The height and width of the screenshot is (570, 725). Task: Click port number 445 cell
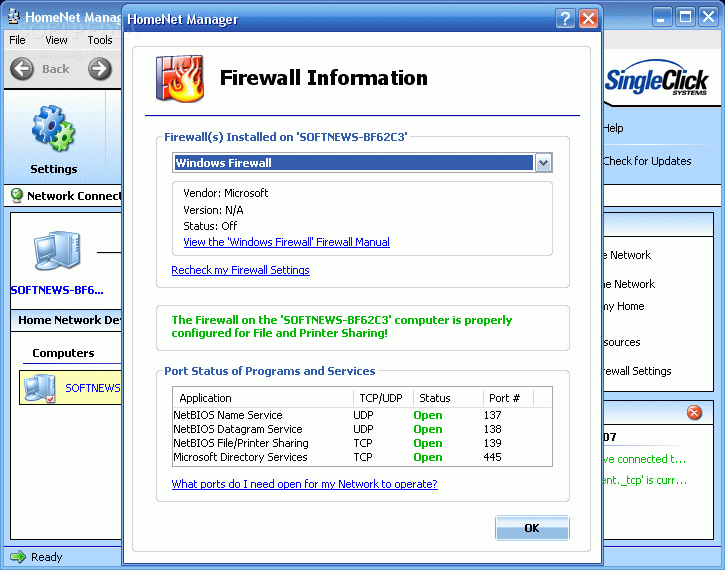coord(492,457)
